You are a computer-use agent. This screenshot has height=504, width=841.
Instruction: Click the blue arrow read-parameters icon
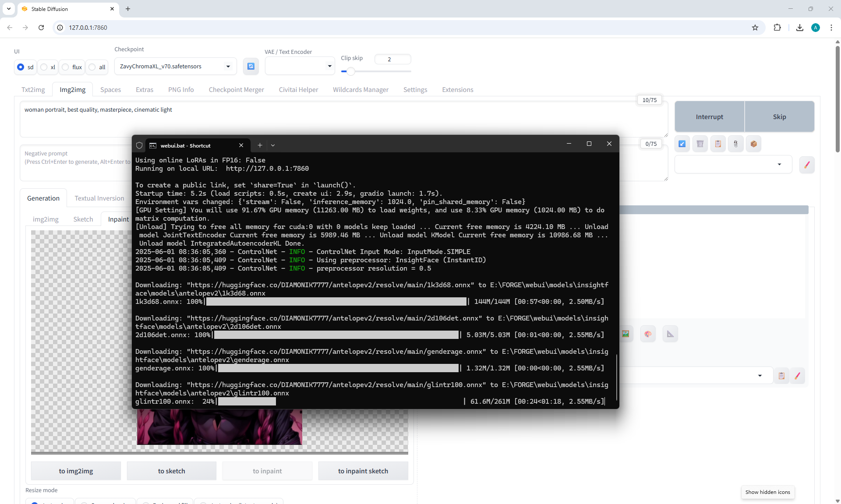coord(682,144)
